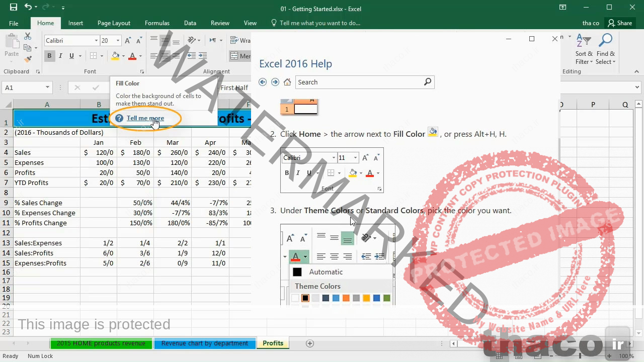Confirm formula bar entry check icon
644x362 pixels.
coord(96,87)
